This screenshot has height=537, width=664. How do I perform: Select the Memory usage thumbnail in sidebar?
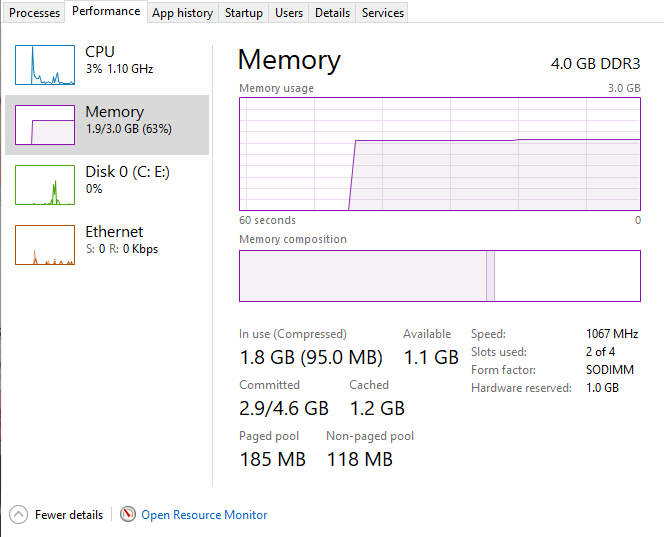tap(45, 125)
